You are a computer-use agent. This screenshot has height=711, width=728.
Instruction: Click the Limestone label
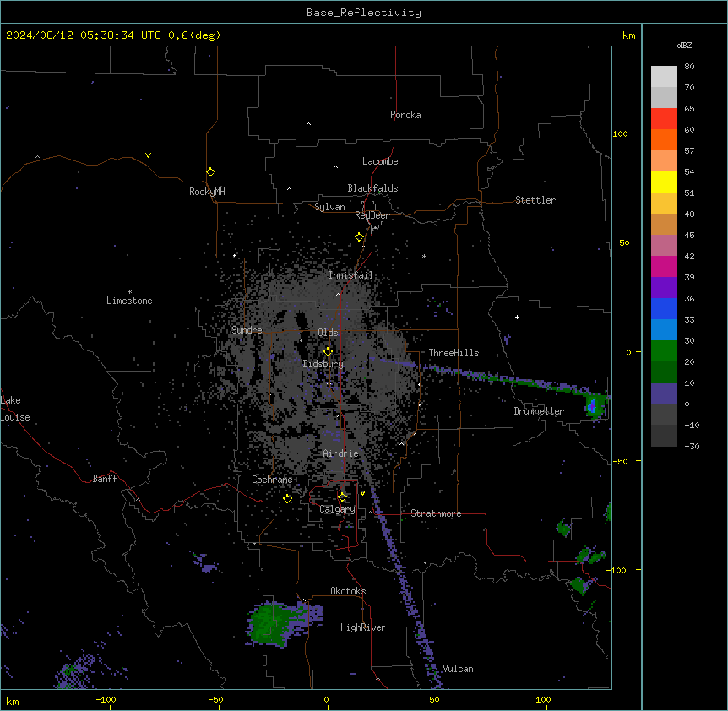point(129,301)
